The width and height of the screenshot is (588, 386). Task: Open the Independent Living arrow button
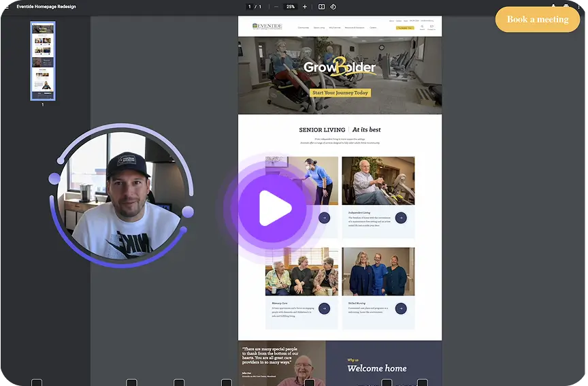401,218
